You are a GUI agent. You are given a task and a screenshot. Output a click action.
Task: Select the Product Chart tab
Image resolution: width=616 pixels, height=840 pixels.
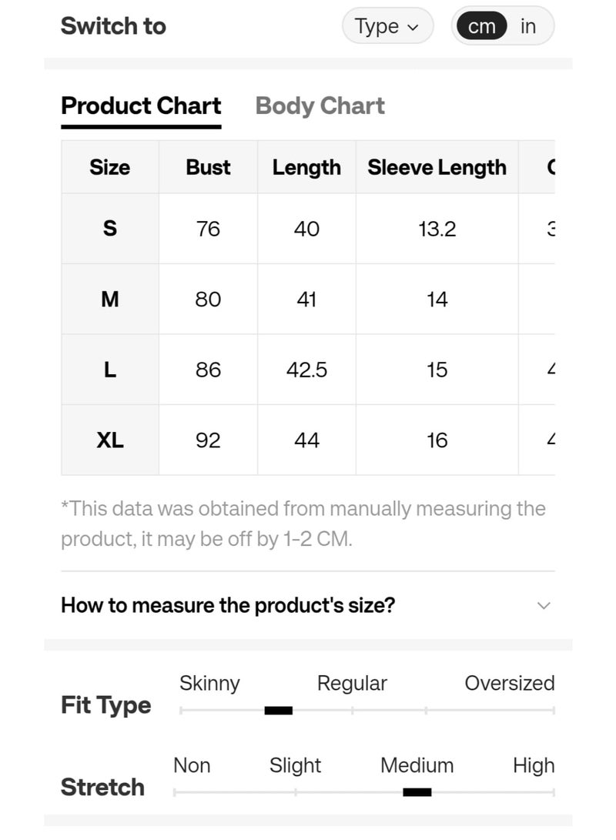coord(141,106)
